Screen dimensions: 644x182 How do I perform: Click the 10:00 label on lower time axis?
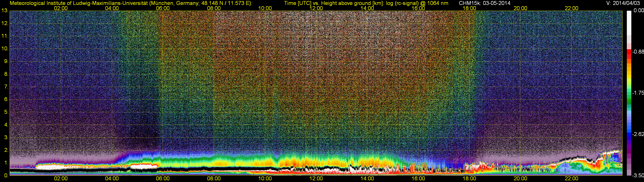click(x=265, y=179)
